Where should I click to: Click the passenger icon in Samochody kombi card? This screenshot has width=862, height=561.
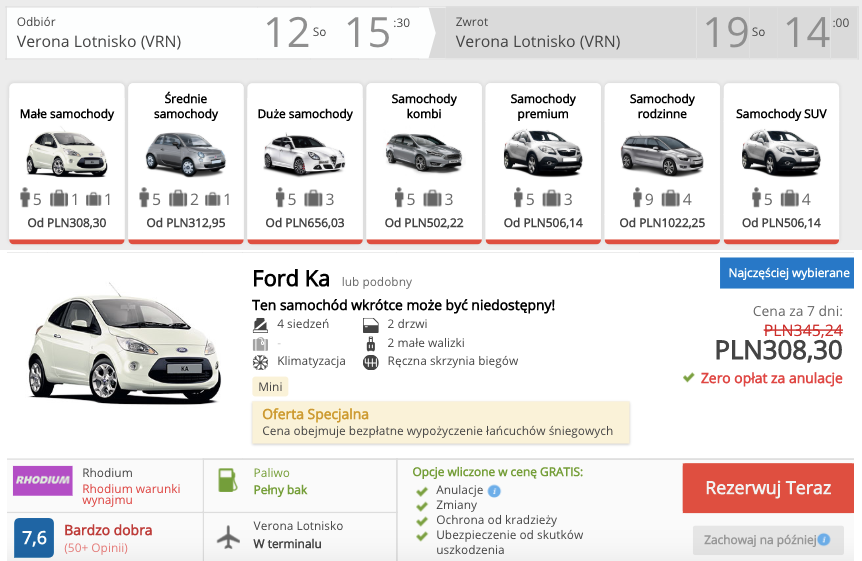399,197
